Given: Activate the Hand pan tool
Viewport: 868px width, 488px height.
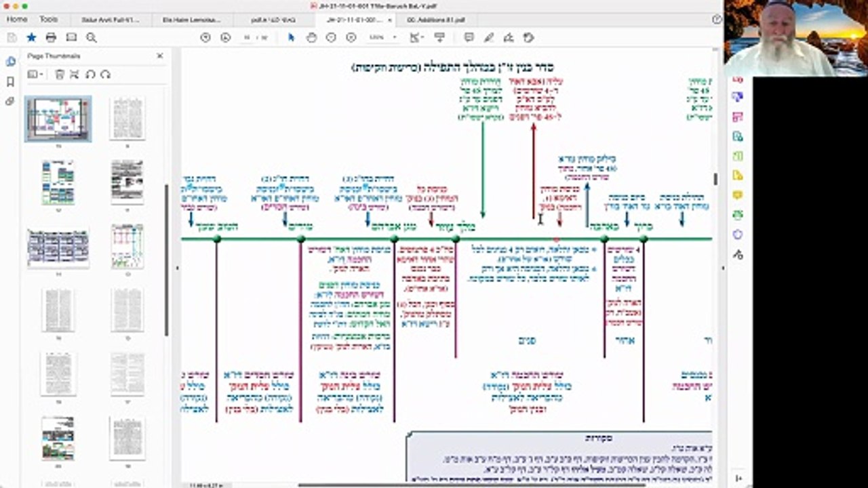Looking at the screenshot, I should (311, 37).
